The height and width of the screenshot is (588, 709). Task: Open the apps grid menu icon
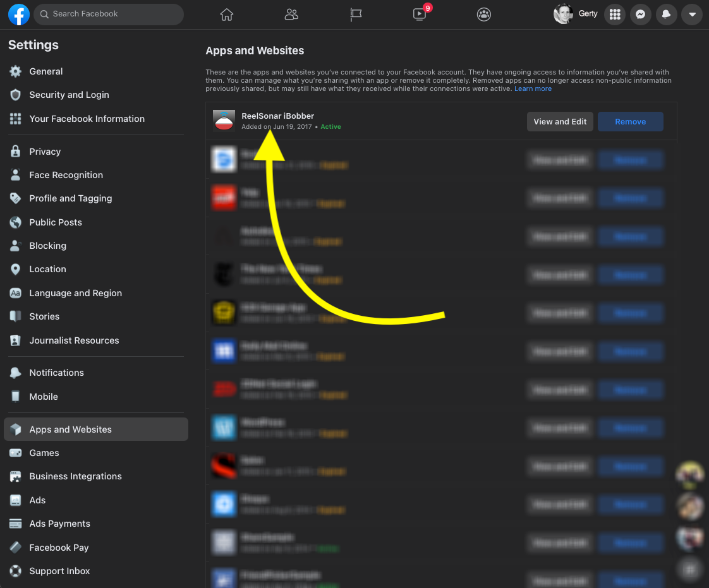(x=615, y=14)
